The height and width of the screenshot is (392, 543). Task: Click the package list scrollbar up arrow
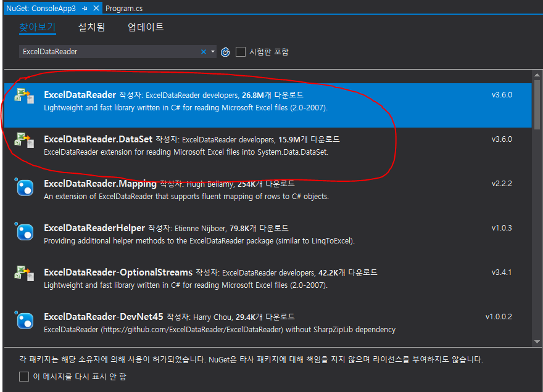pyautogui.click(x=537, y=75)
